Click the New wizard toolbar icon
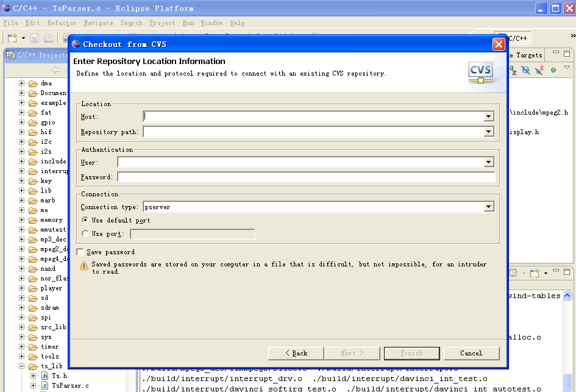The height and width of the screenshot is (392, 576). [x=12, y=38]
